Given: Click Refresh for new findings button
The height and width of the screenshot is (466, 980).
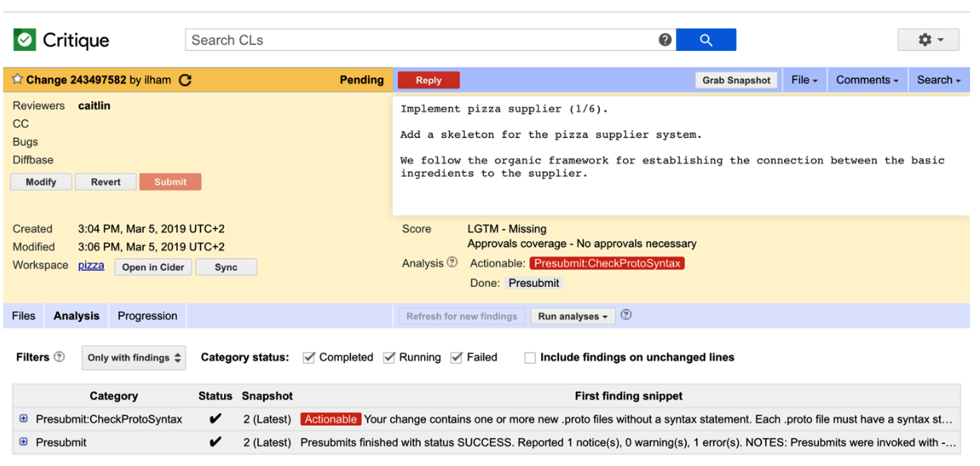Looking at the screenshot, I should point(462,316).
